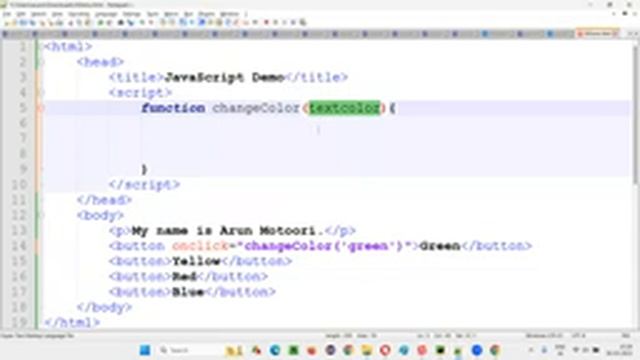Open the Edit menu

(x=21, y=14)
